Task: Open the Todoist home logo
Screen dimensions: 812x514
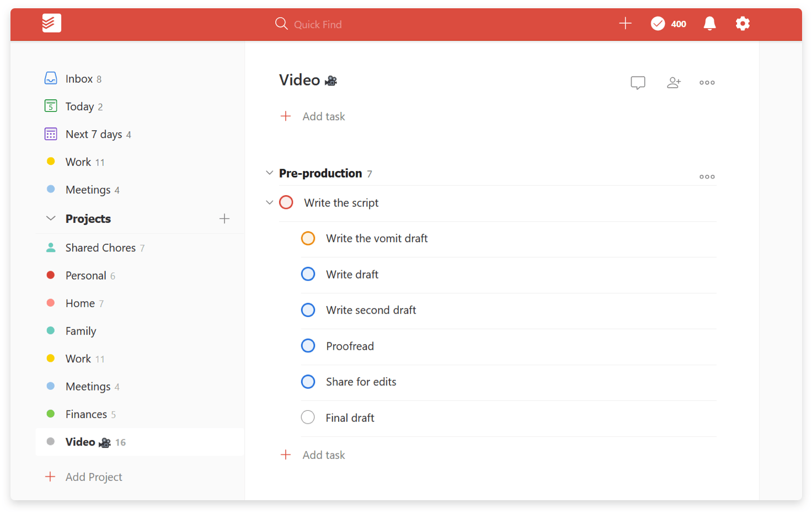Action: point(51,23)
